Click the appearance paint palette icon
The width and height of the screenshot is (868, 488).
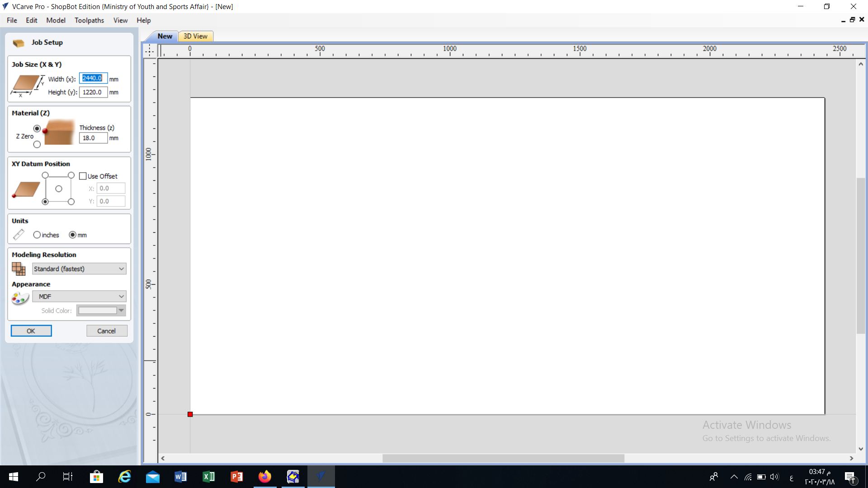20,298
